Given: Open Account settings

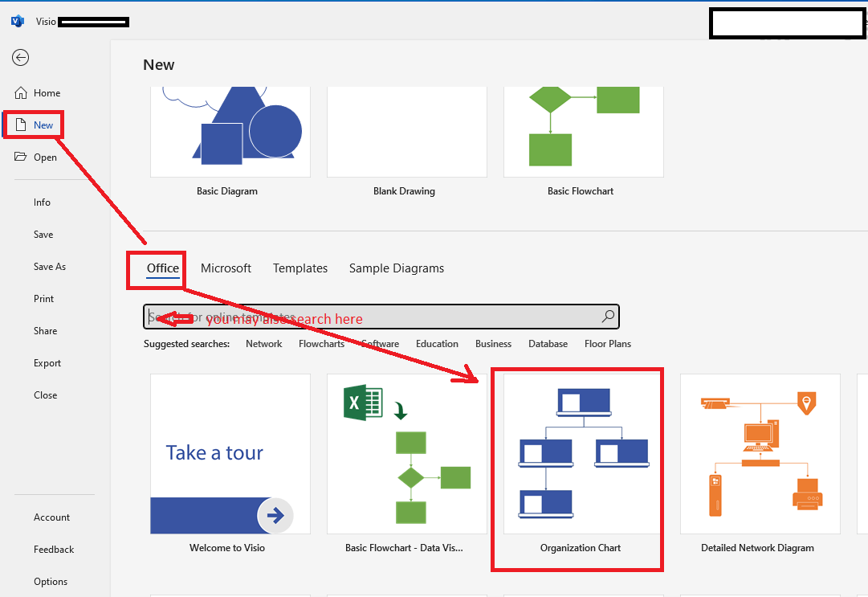Looking at the screenshot, I should [51, 517].
